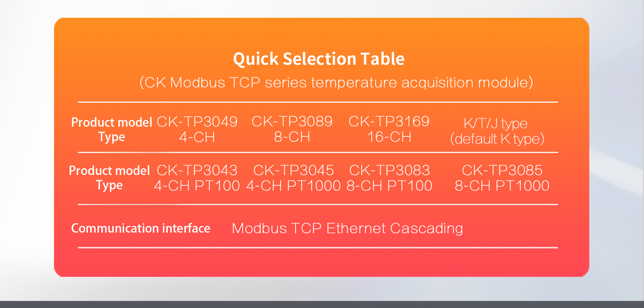Screen dimensions: 644x308
Task: Click the 8-CH text under CK-TP3089
Action: click(292, 137)
